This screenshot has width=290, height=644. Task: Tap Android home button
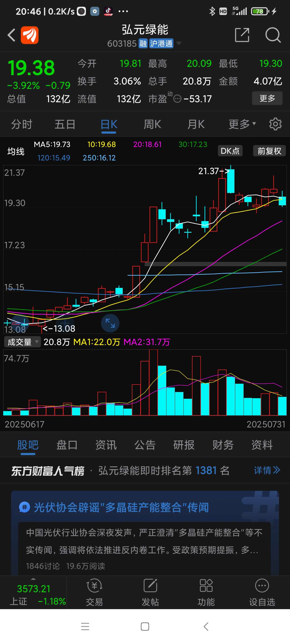pos(145,627)
